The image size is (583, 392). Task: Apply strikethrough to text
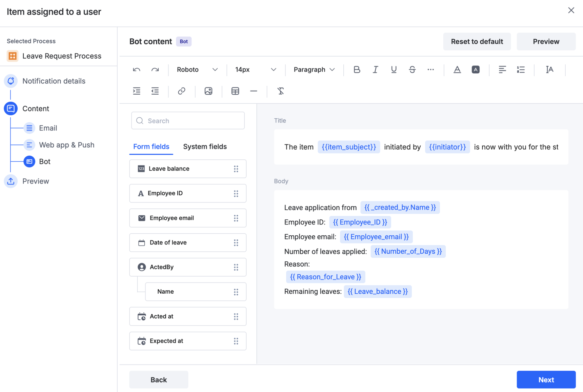412,70
